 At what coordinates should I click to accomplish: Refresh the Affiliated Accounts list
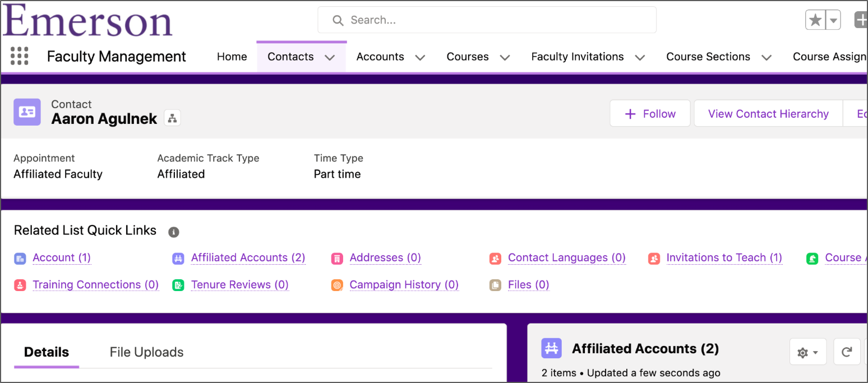847,352
